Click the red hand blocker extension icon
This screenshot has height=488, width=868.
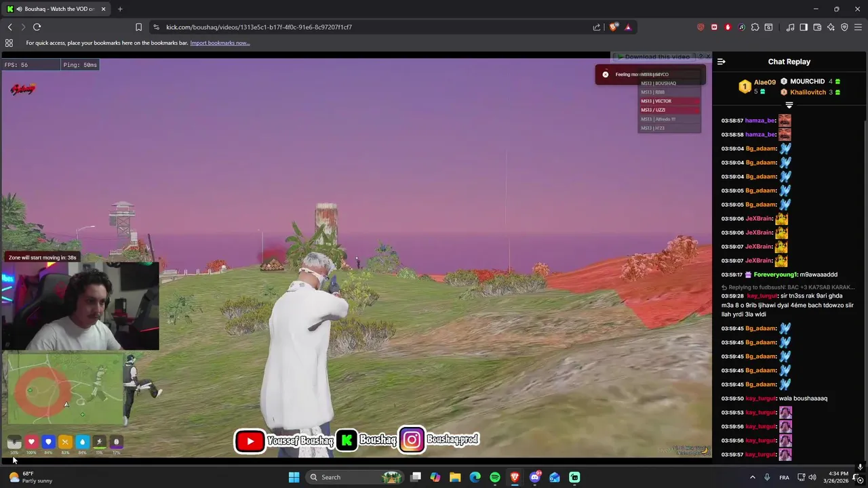[728, 27]
